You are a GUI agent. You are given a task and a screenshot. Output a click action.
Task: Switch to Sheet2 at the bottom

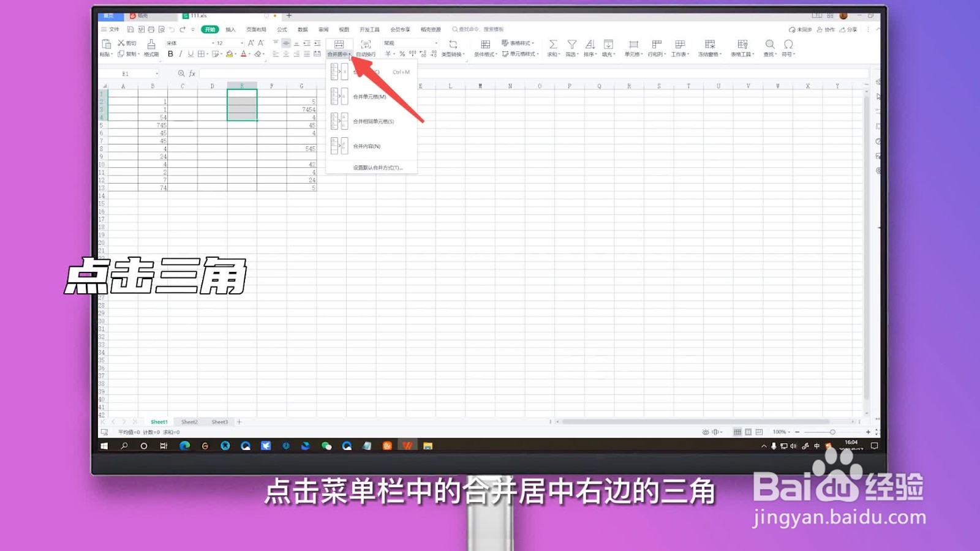[x=189, y=422]
